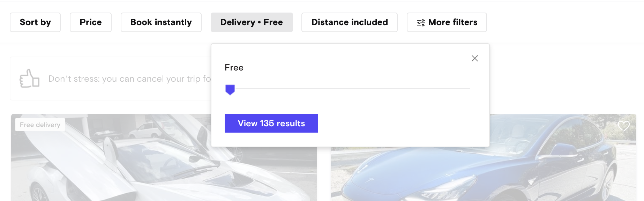Open the Sort by dropdown
This screenshot has height=201, width=644.
(35, 22)
